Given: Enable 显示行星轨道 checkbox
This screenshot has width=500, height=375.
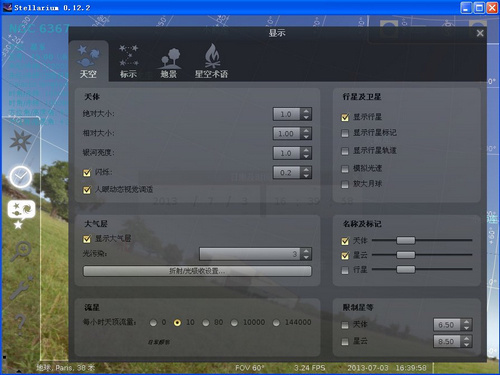Looking at the screenshot, I should tap(345, 151).
